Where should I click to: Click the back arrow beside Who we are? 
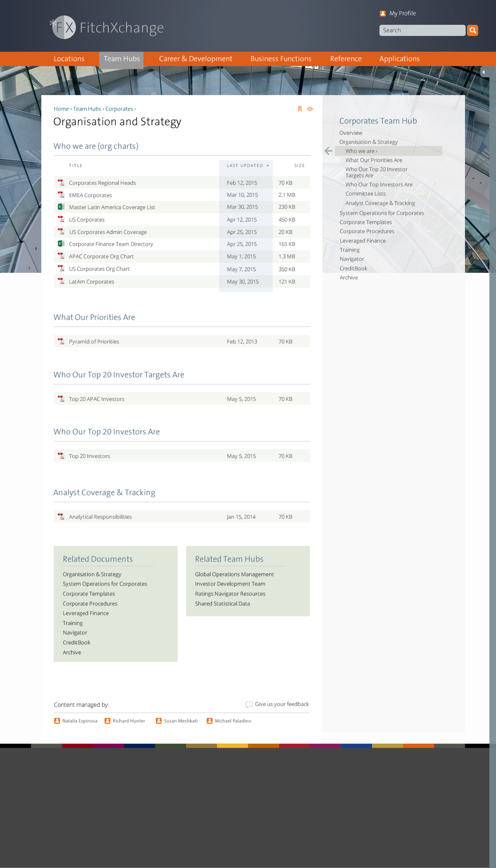[x=328, y=151]
